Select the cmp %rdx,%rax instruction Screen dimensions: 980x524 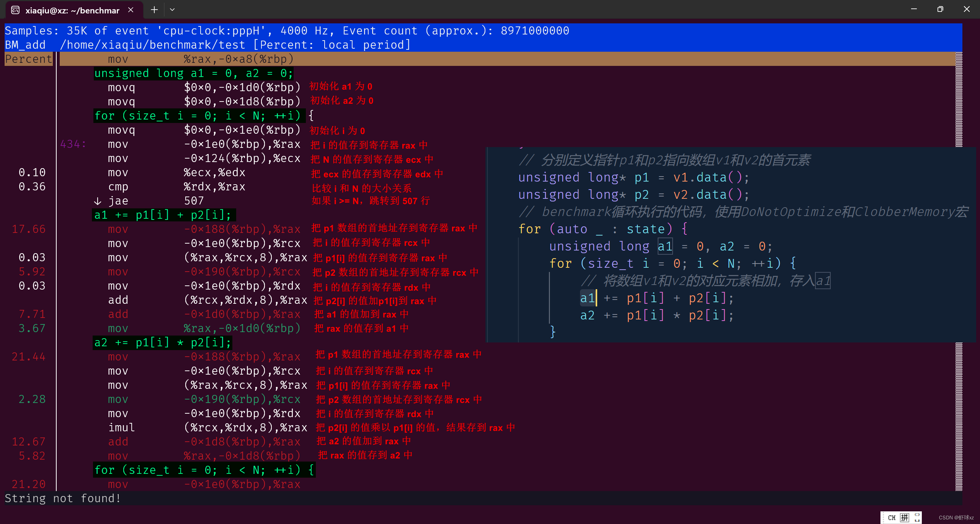[176, 187]
